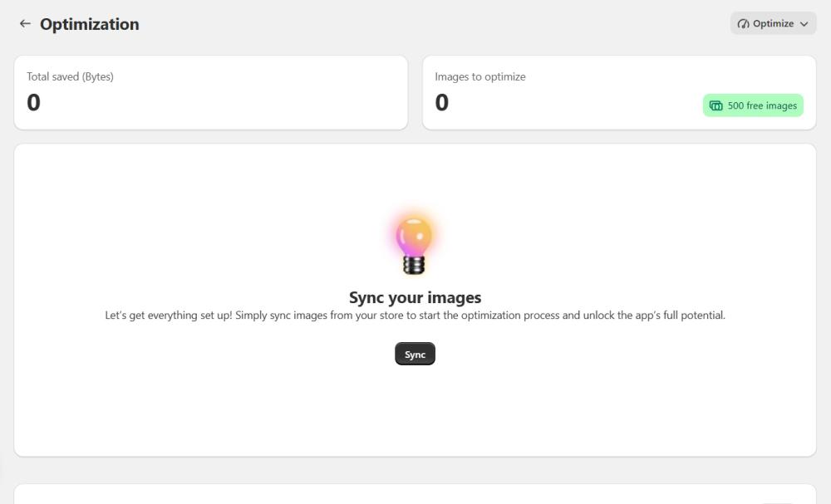Click the chevron arrow beside Optimize

click(804, 24)
